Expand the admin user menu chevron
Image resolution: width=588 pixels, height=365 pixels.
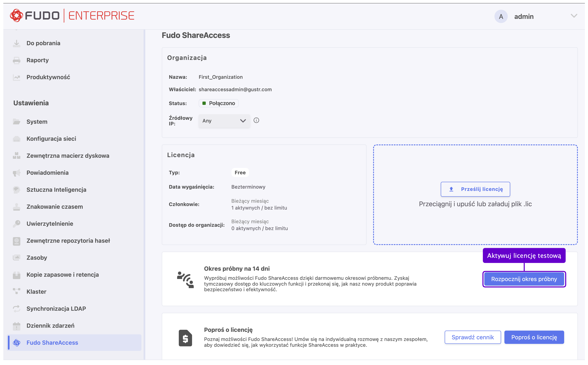[574, 16]
